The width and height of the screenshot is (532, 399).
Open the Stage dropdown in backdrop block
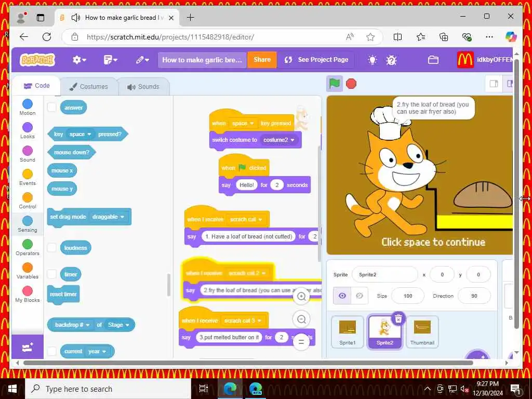pos(119,325)
